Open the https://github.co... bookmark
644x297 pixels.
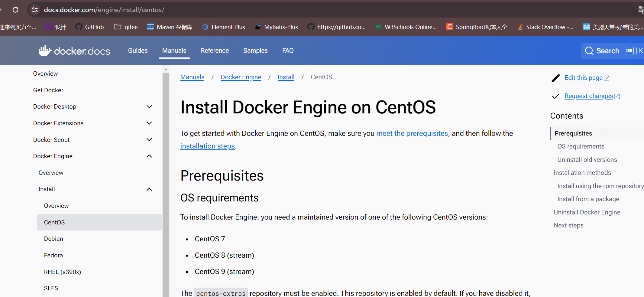click(337, 27)
